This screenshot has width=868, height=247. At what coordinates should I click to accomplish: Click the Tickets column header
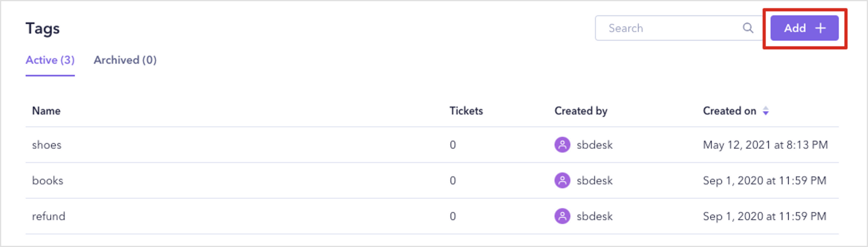[466, 111]
